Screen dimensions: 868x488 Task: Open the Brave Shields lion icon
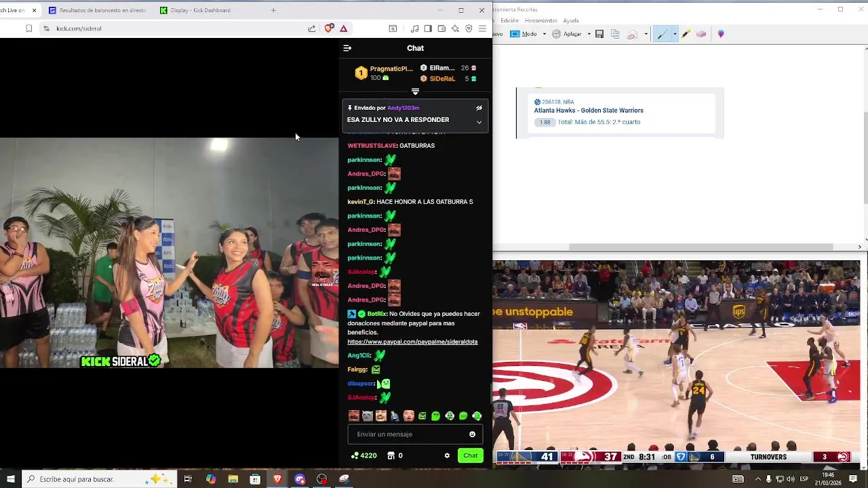click(329, 28)
